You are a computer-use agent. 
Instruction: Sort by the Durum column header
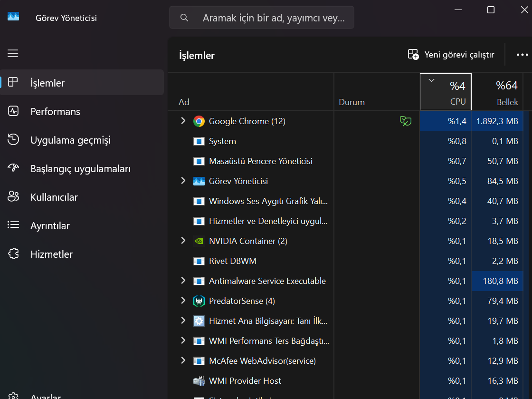click(377, 92)
